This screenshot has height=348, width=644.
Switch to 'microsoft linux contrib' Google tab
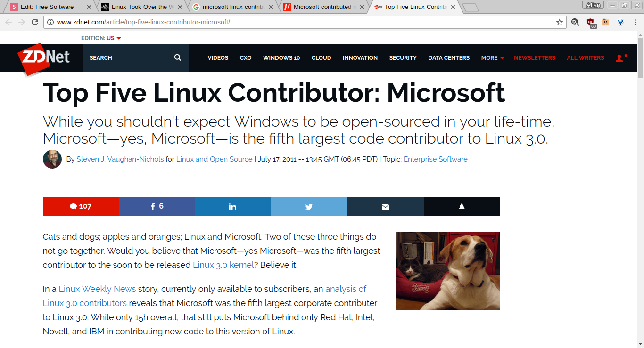232,7
